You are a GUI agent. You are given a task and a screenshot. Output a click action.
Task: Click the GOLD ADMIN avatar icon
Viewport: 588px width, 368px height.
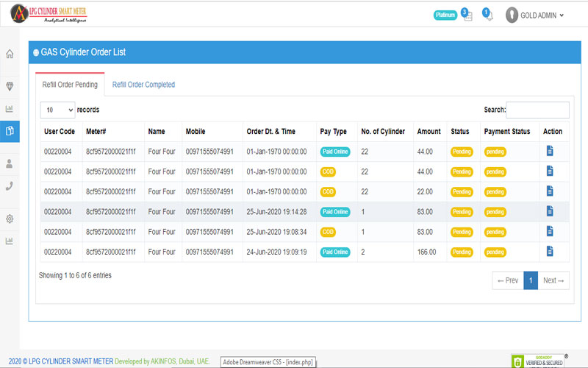coord(512,15)
